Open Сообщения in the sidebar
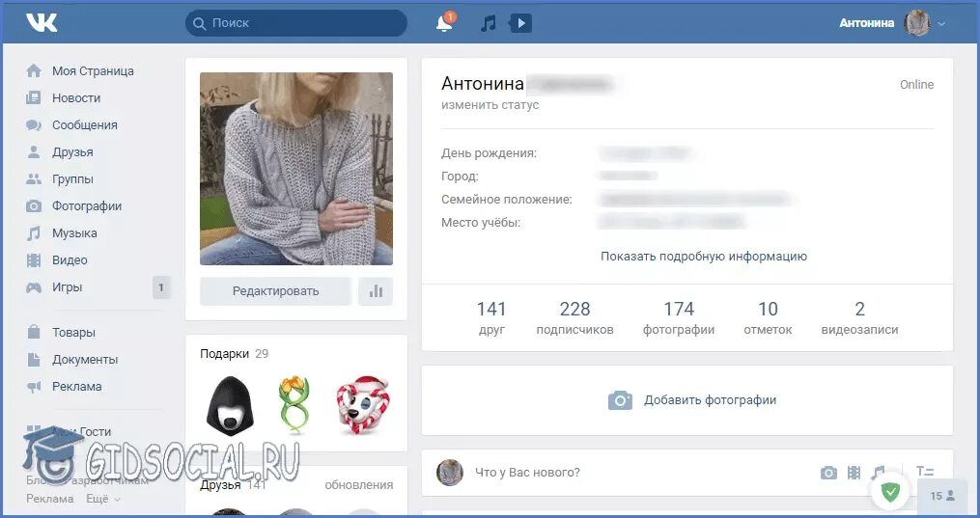This screenshot has width=980, height=518. tap(85, 124)
